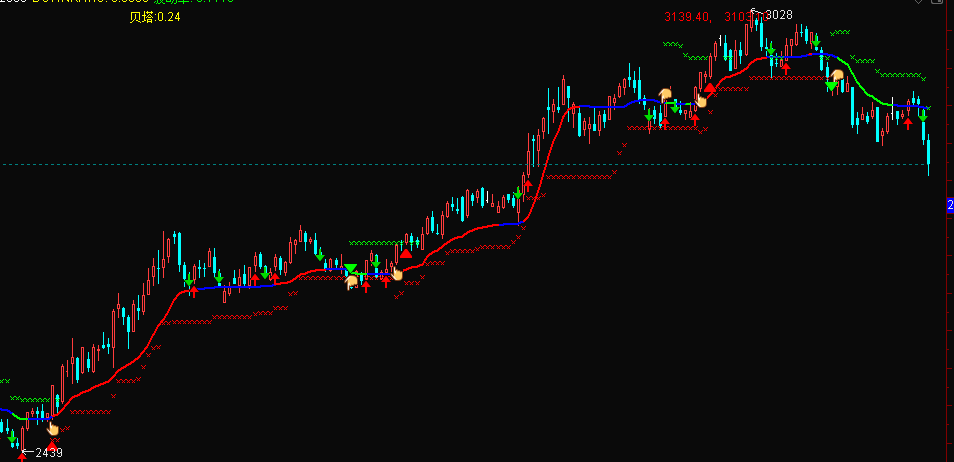This screenshot has width=954, height=462.
Task: Click the large green down triangle after the 3028 peak
Action: click(831, 86)
